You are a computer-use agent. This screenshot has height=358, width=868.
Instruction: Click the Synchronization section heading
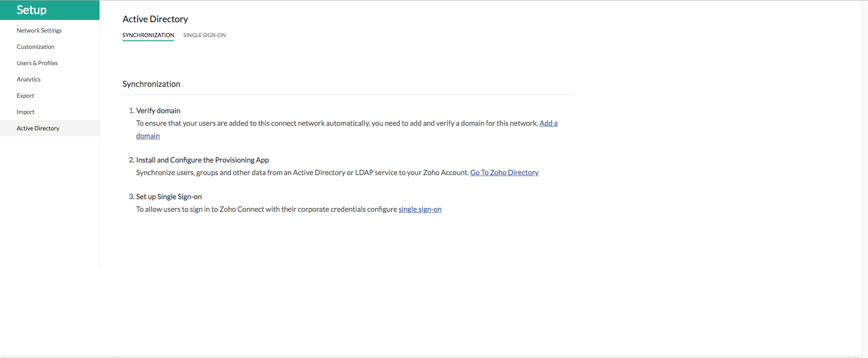coord(151,84)
